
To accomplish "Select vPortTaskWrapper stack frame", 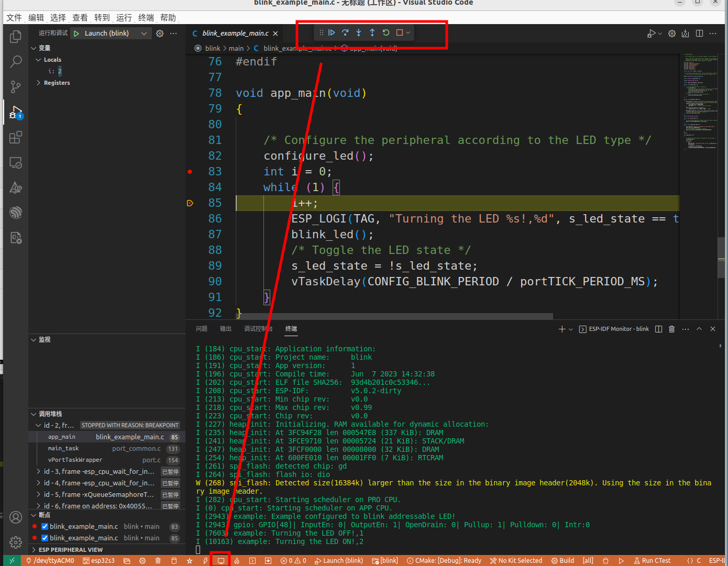I will pyautogui.click(x=107, y=460).
